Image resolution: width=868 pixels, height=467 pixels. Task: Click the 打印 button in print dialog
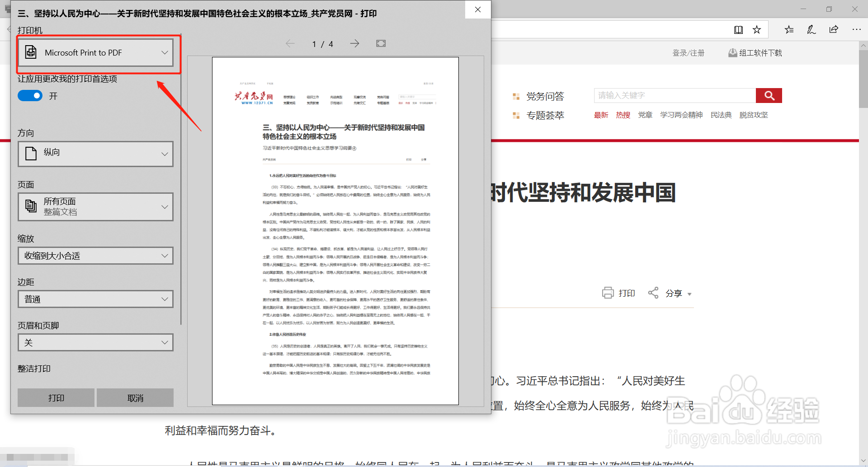(x=56, y=398)
